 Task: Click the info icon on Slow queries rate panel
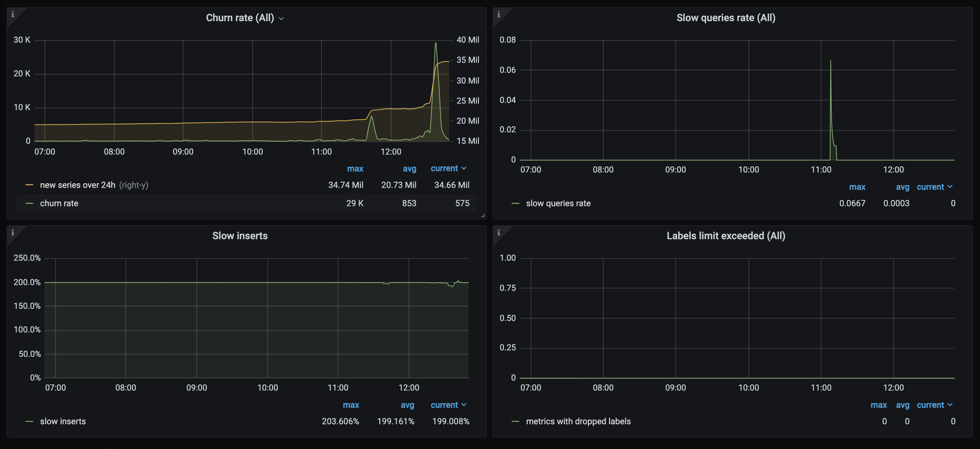(x=499, y=14)
